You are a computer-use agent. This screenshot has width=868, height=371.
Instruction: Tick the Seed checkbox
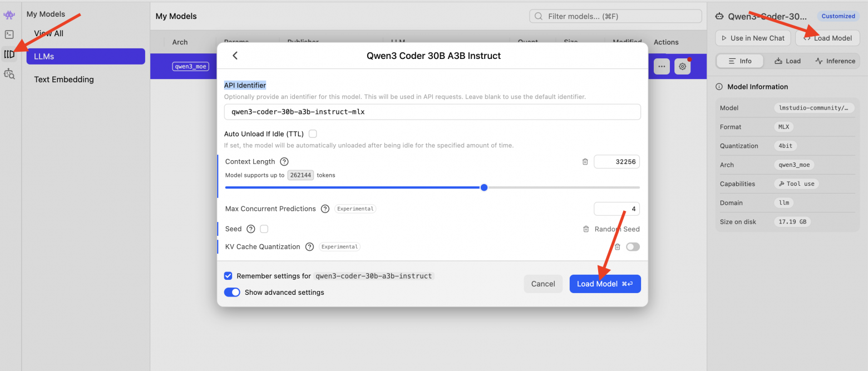(x=264, y=229)
